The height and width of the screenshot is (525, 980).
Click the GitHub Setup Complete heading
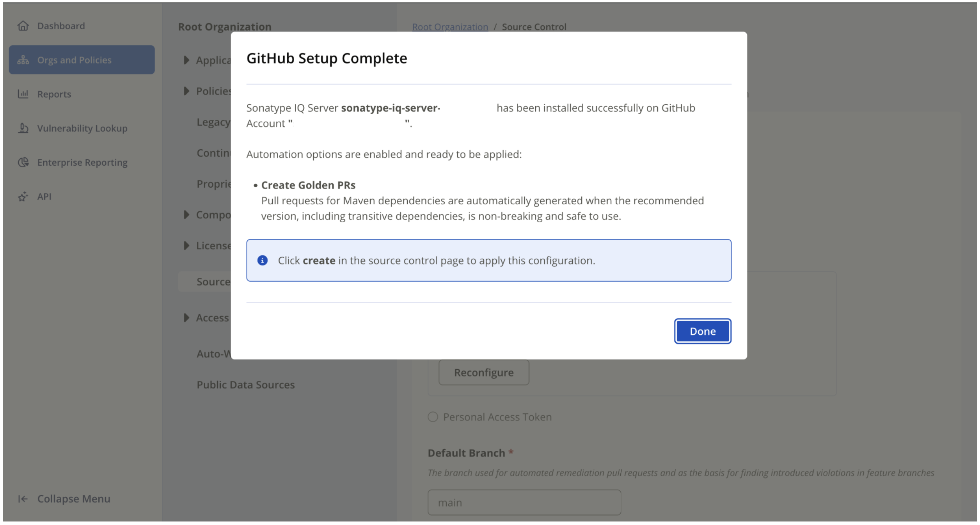(327, 58)
